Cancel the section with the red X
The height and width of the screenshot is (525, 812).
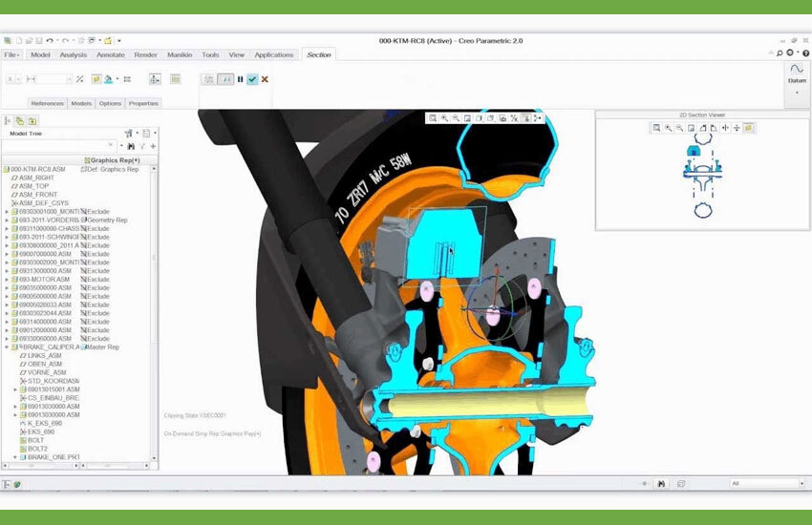click(x=265, y=79)
